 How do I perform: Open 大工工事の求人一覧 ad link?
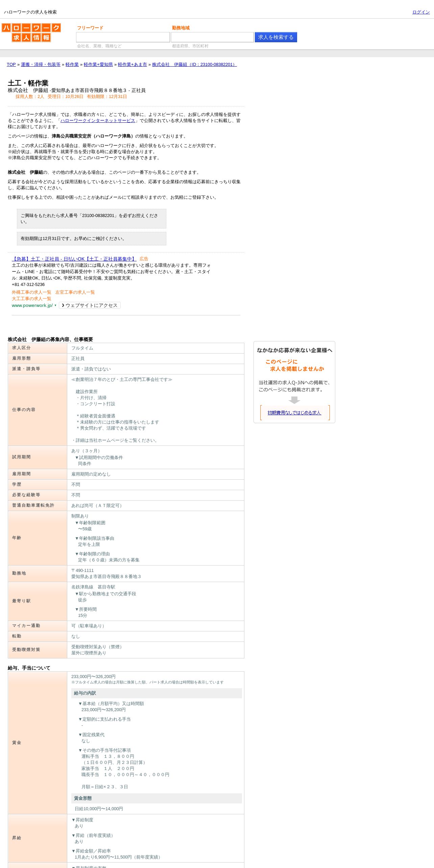coord(31,299)
